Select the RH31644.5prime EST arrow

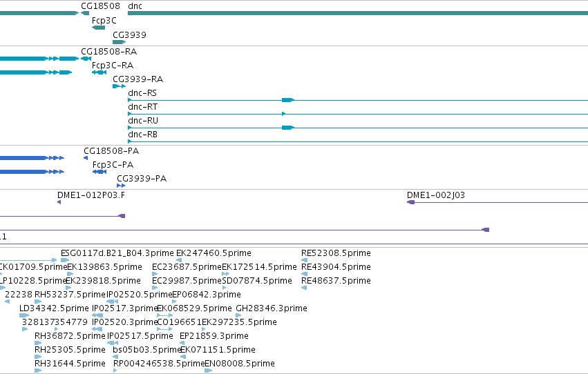(x=38, y=371)
